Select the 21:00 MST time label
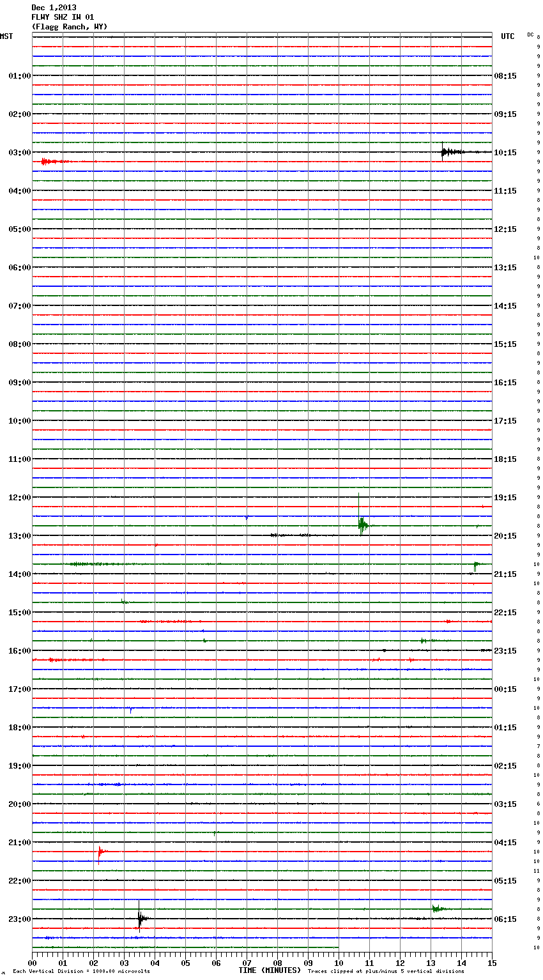543x980 pixels. pos(20,843)
